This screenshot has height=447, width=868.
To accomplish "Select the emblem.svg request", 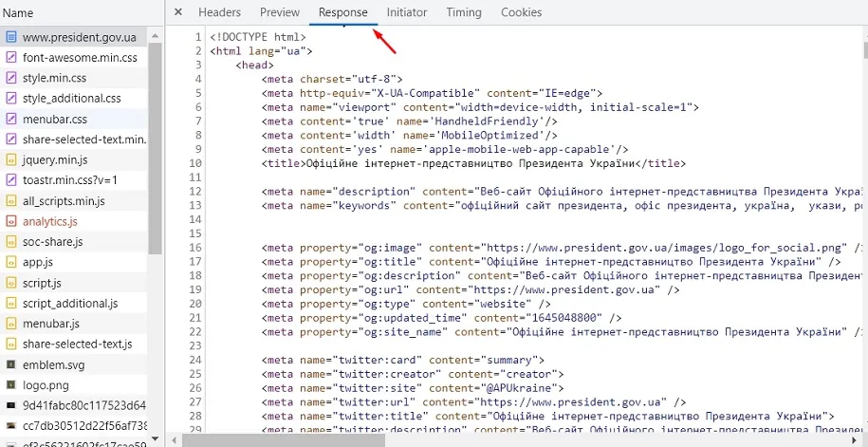I will pos(74,364).
